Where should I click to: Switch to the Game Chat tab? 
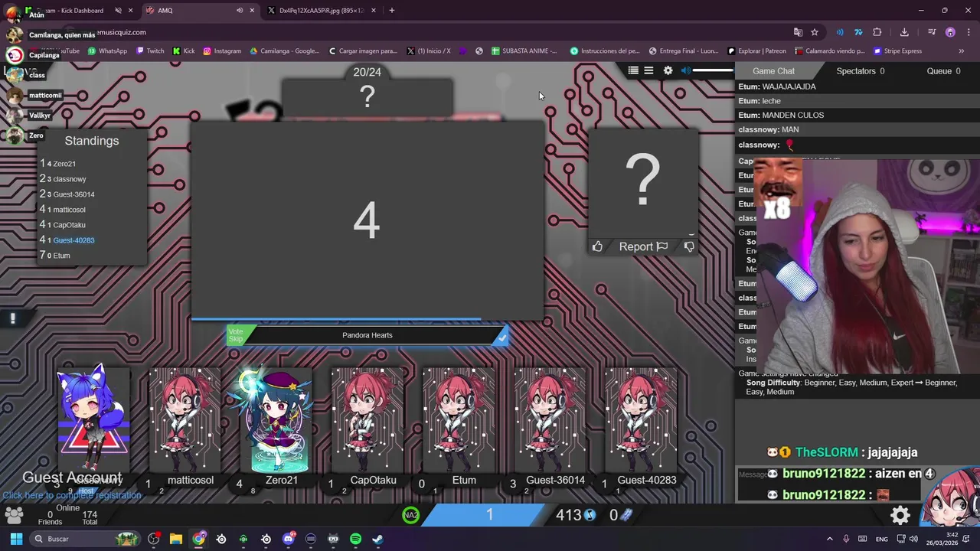click(773, 71)
